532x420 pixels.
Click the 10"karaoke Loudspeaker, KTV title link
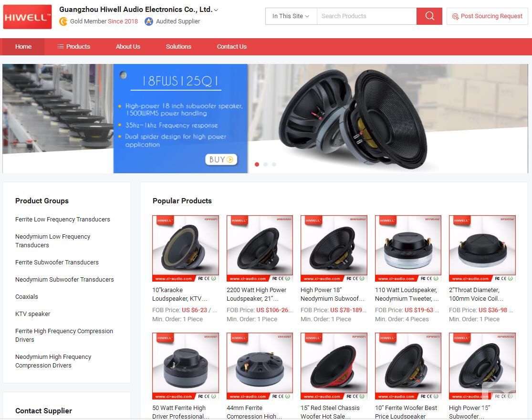click(x=179, y=294)
